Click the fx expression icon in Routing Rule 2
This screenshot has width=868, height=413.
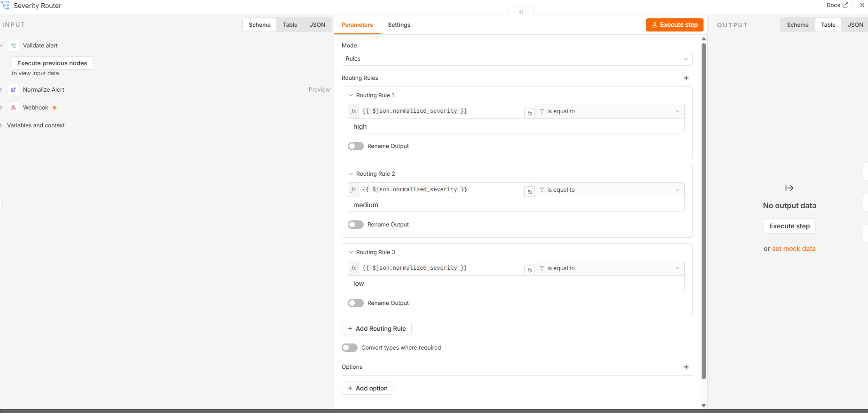point(354,190)
